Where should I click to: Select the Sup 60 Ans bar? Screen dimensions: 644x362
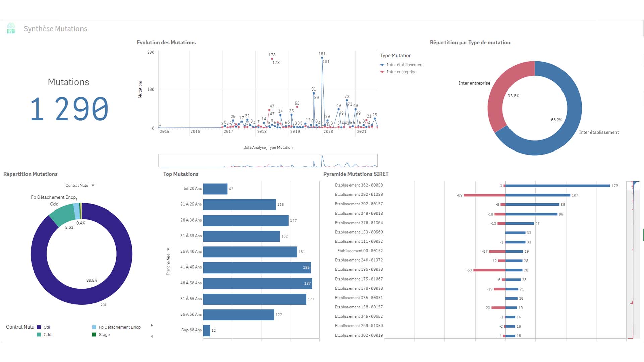(206, 330)
